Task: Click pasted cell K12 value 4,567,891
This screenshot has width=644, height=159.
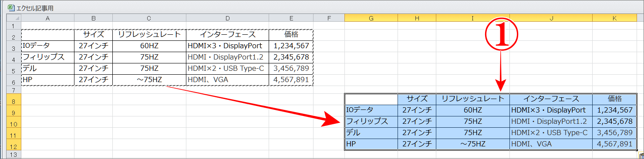Action: point(614,144)
